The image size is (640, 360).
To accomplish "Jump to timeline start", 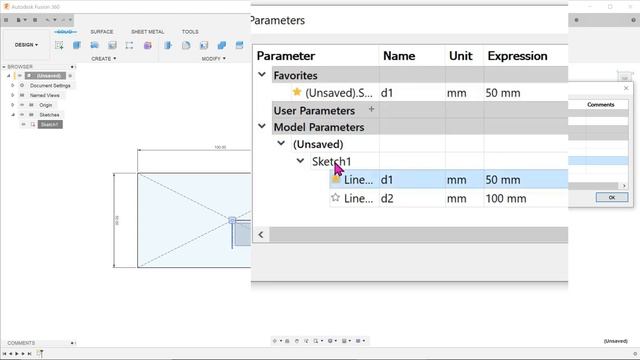I will click(x=4, y=353).
